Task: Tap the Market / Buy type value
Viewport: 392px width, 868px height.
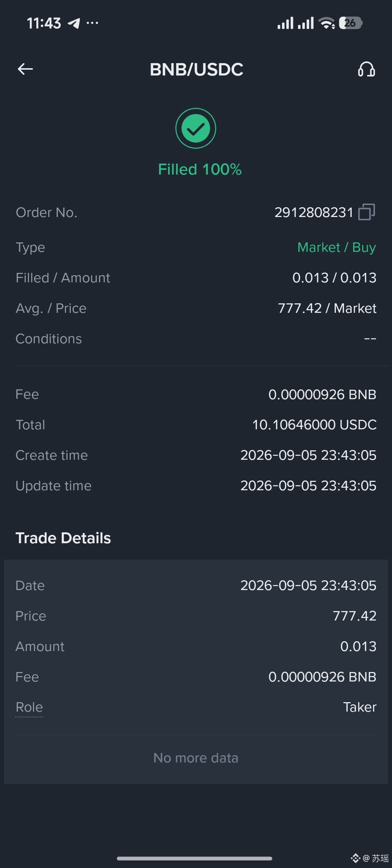Action: click(336, 247)
